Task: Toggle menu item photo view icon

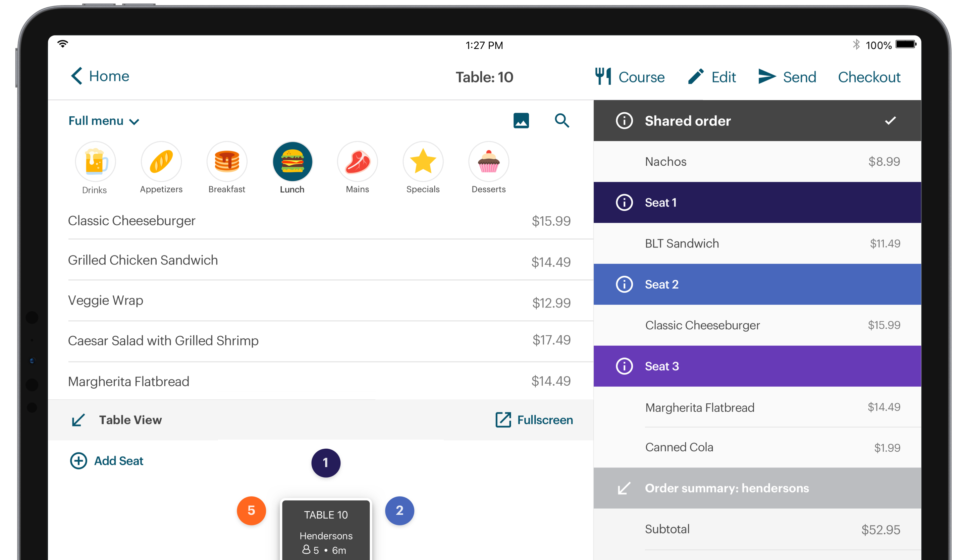Action: 521,121
